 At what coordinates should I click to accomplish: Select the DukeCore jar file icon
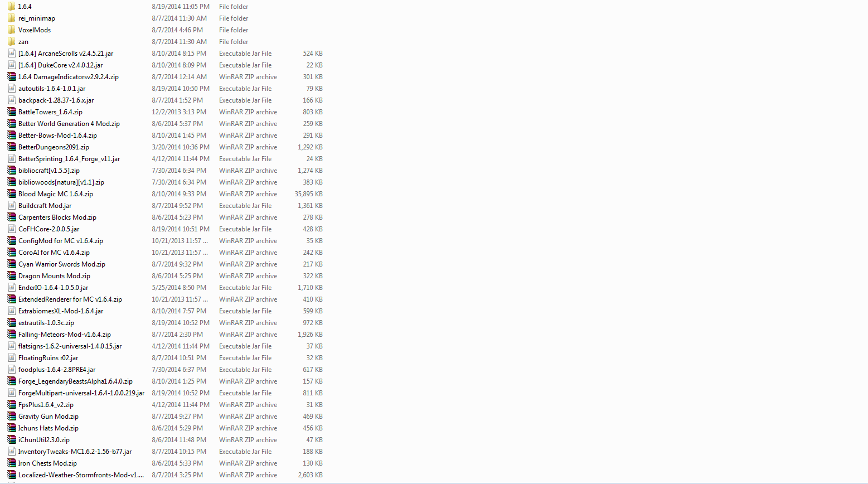pos(11,65)
